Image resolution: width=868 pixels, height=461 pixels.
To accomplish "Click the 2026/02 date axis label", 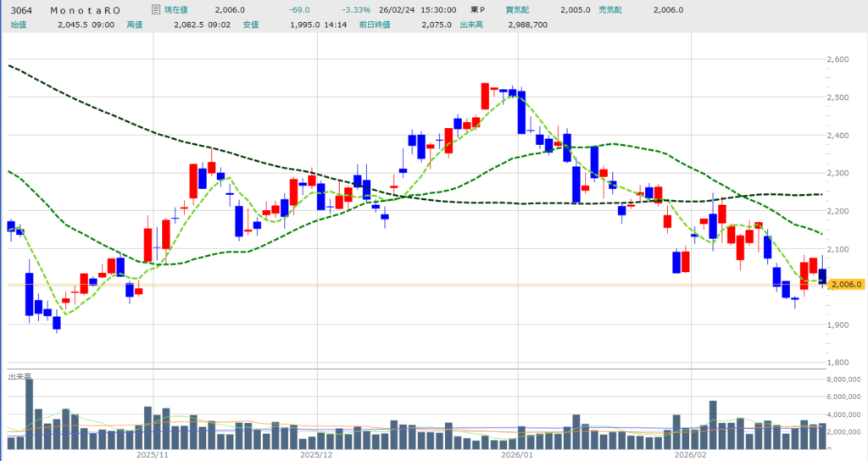I will pos(691,454).
